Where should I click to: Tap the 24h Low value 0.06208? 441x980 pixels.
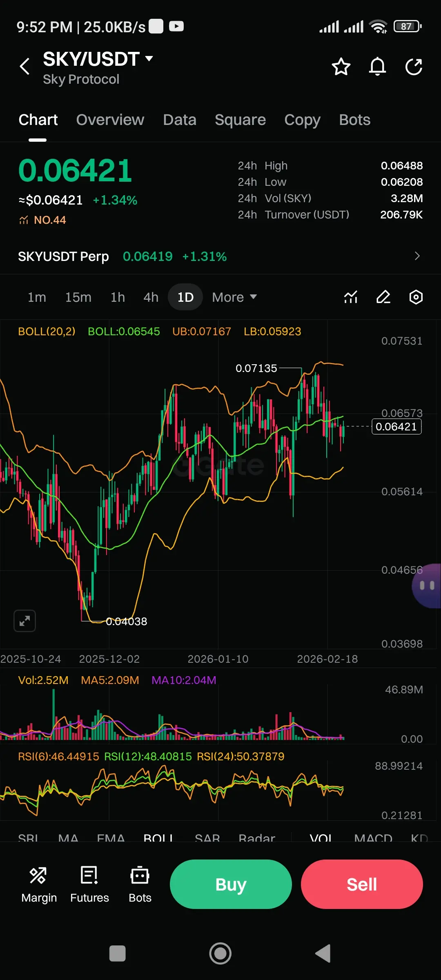[402, 182]
